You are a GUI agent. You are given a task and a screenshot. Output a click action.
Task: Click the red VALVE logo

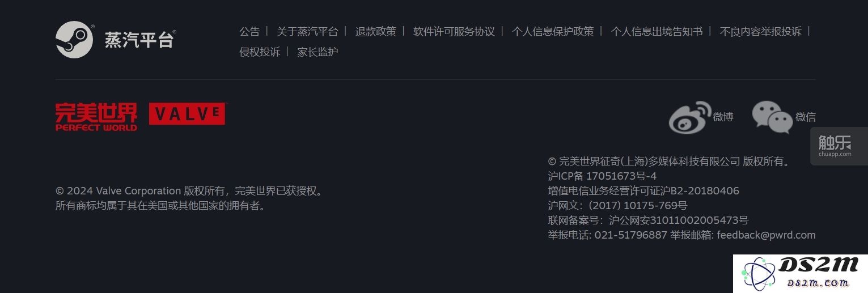click(187, 114)
